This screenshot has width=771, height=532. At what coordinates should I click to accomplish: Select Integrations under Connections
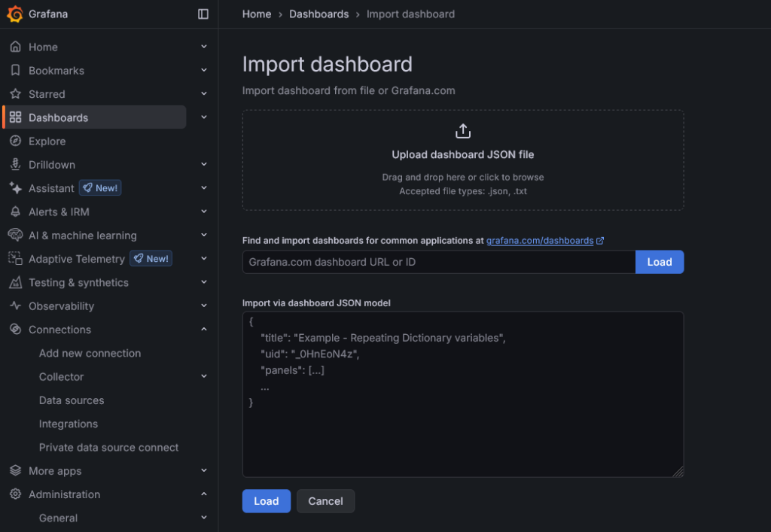tap(69, 424)
